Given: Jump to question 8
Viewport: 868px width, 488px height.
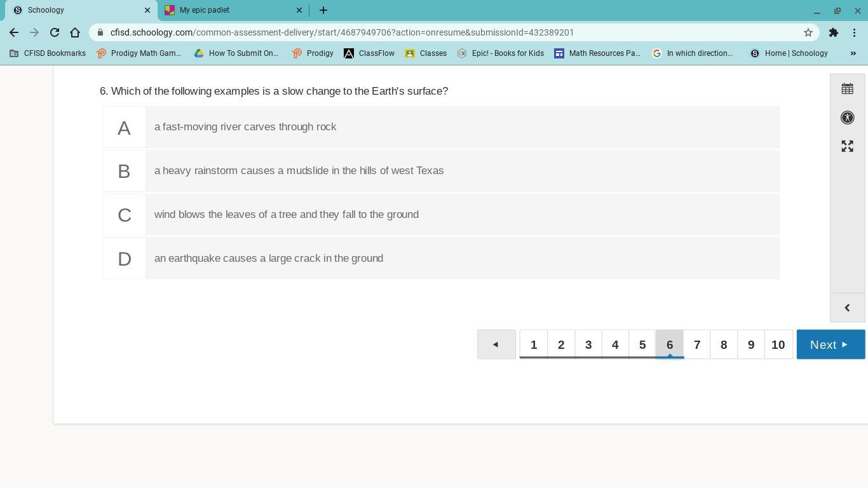Looking at the screenshot, I should coord(724,344).
